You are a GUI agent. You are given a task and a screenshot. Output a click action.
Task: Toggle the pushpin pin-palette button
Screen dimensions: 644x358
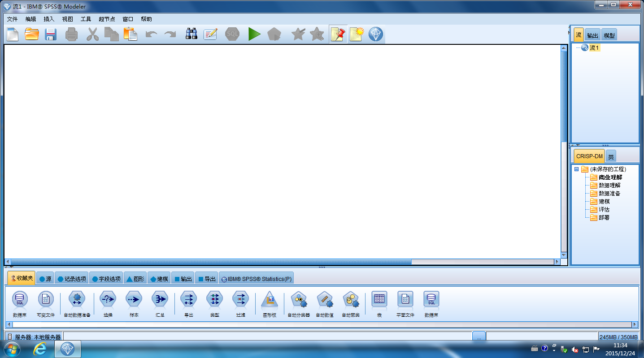338,34
